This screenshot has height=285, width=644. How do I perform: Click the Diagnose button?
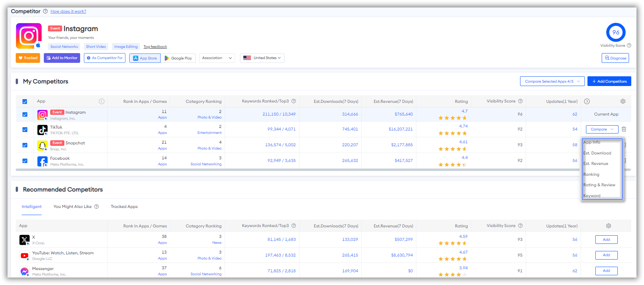(615, 58)
